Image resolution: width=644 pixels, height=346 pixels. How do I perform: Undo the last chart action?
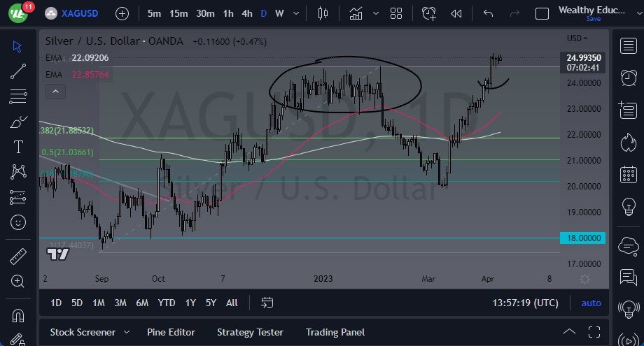pyautogui.click(x=489, y=13)
